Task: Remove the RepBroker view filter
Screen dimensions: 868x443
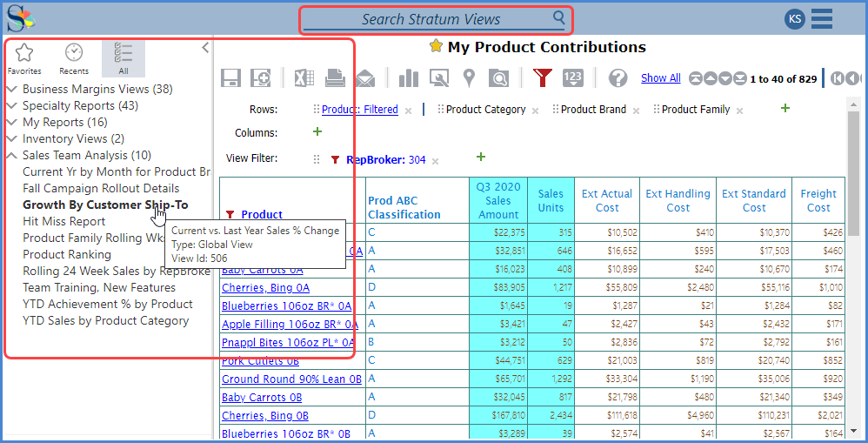Action: pos(435,161)
